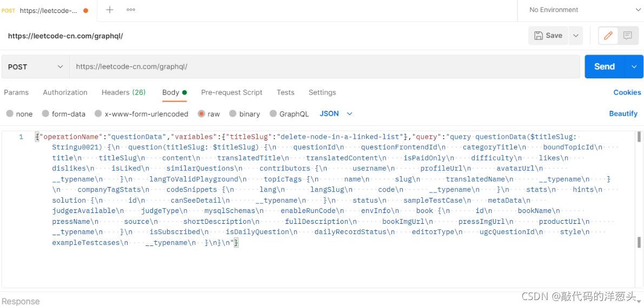
Task: Click the Beautify link
Action: pyautogui.click(x=623, y=114)
